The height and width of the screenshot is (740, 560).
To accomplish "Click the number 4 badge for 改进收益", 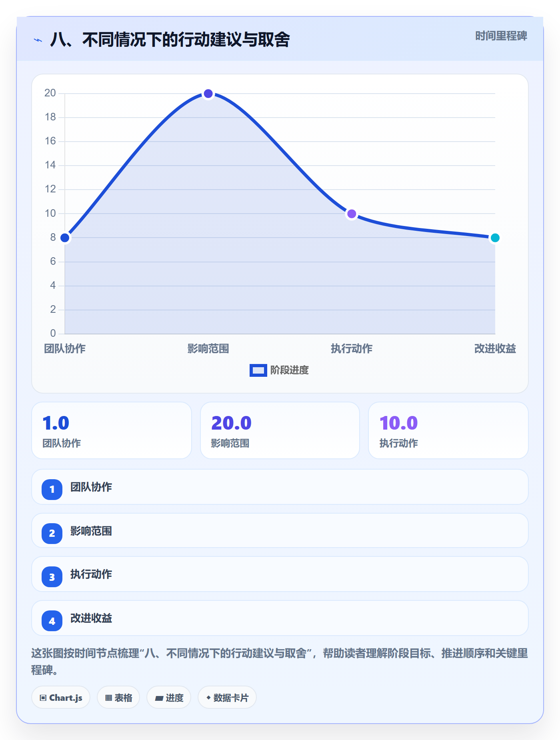I will (x=52, y=621).
